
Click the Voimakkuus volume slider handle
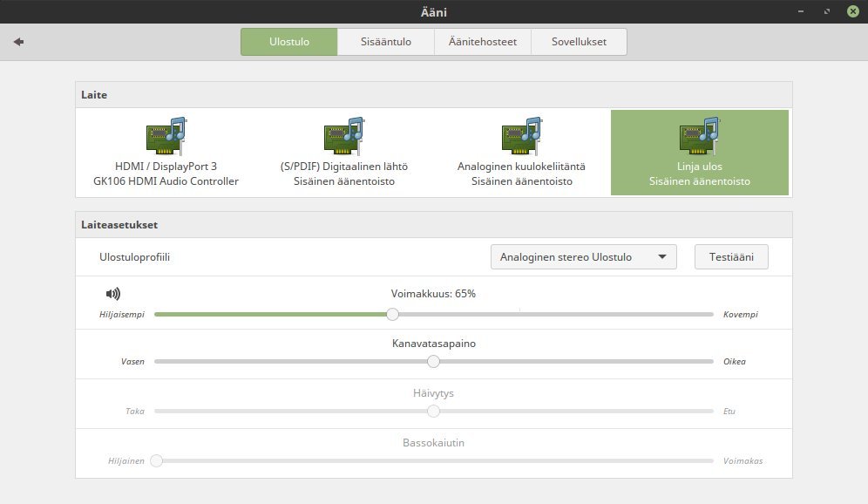[x=392, y=314]
